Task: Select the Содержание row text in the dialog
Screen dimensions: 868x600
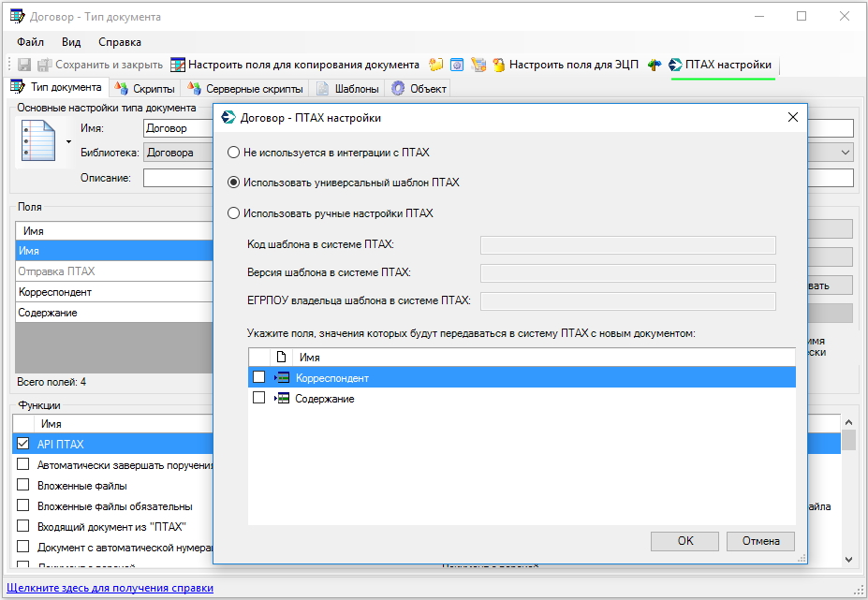Action: 324,399
